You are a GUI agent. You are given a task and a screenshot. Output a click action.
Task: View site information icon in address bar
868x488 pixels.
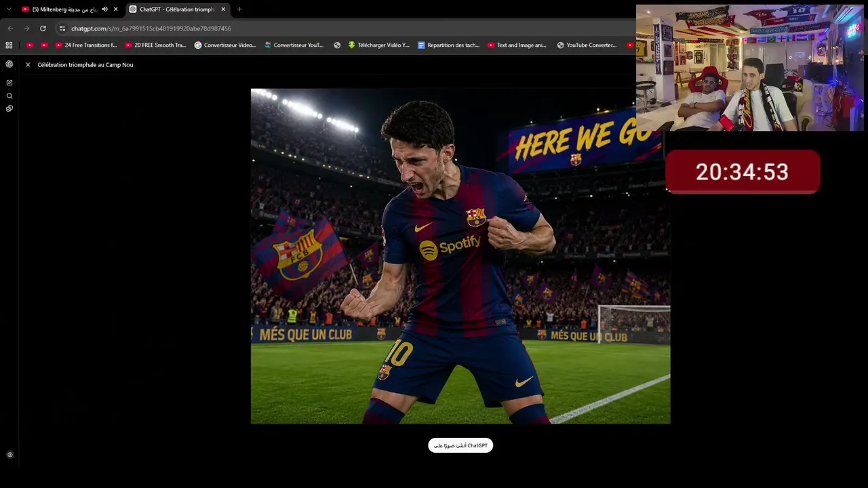(62, 28)
